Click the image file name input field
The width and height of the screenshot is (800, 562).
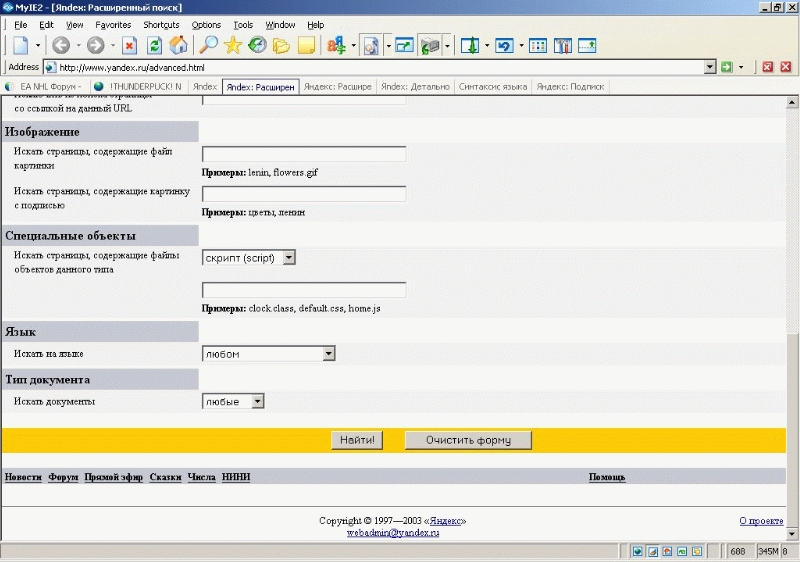pos(304,154)
